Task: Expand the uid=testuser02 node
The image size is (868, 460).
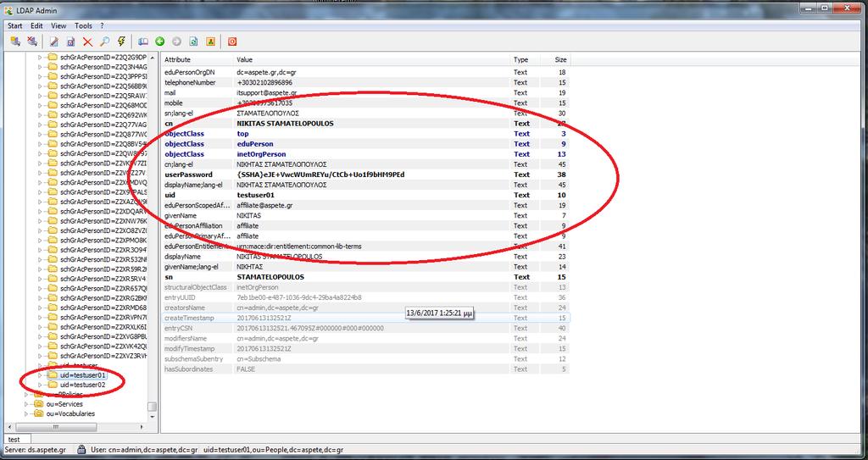Action: click(x=40, y=385)
